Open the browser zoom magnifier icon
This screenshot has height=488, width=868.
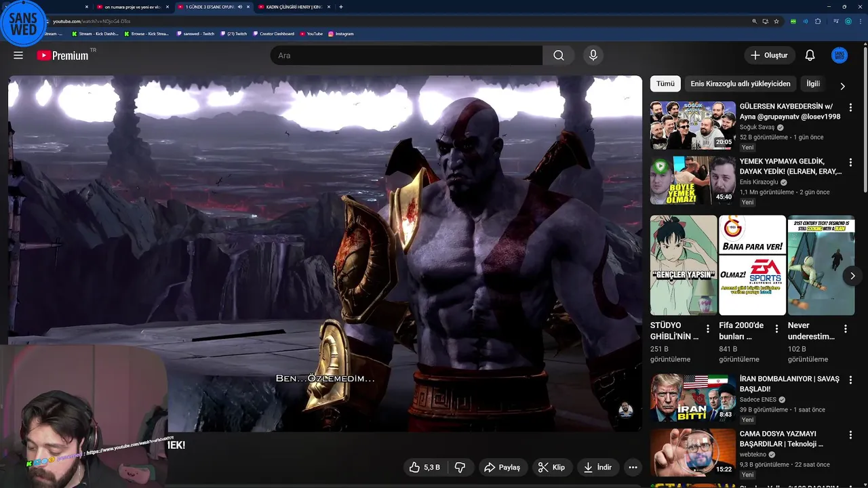pos(754,21)
